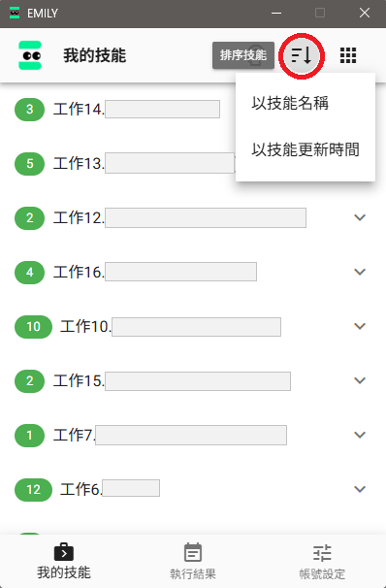Viewport: 386px width, 588px height.
Task: Open the 執行結果 calendar icon
Action: (x=193, y=552)
